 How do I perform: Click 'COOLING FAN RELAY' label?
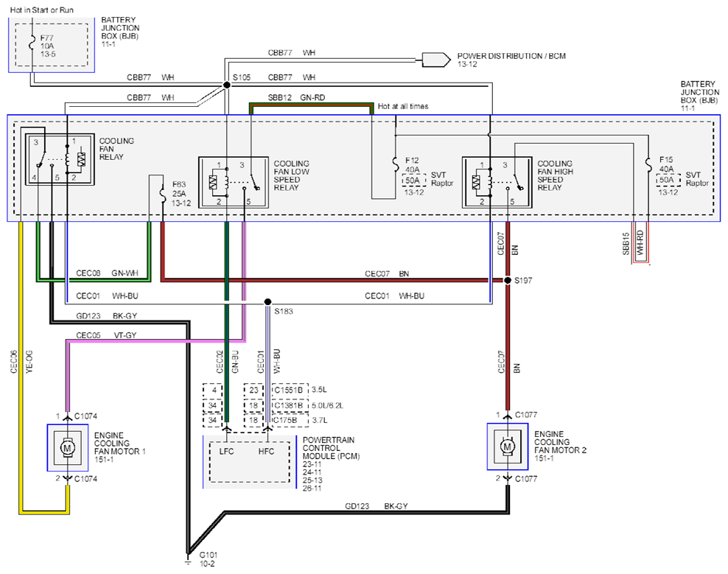pos(116,149)
